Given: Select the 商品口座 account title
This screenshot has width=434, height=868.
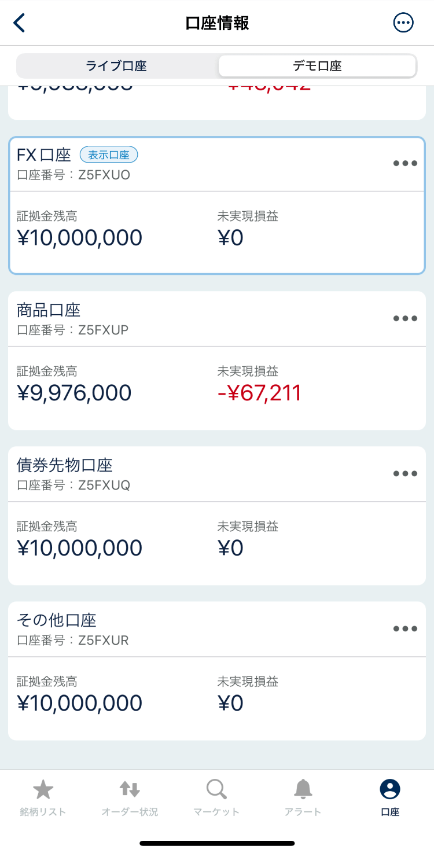Looking at the screenshot, I should pyautogui.click(x=49, y=310).
